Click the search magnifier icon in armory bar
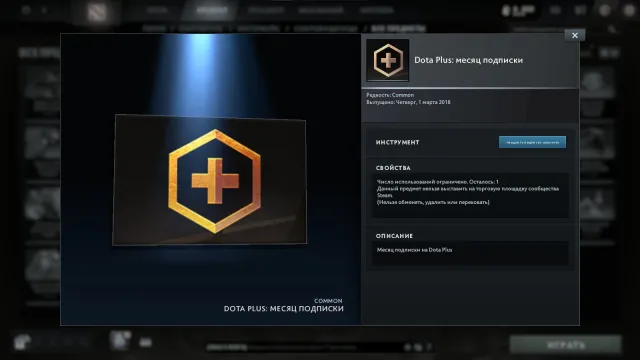 (x=612, y=29)
